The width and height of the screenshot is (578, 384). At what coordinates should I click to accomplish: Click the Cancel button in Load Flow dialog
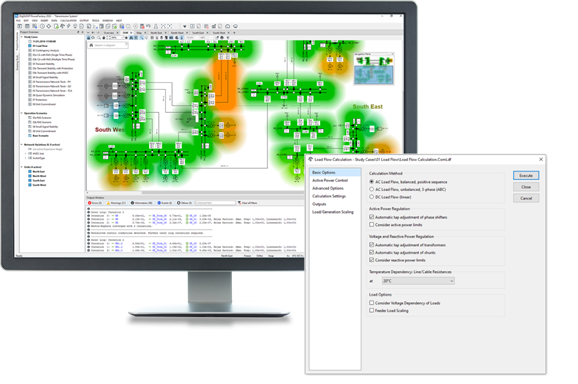(526, 198)
